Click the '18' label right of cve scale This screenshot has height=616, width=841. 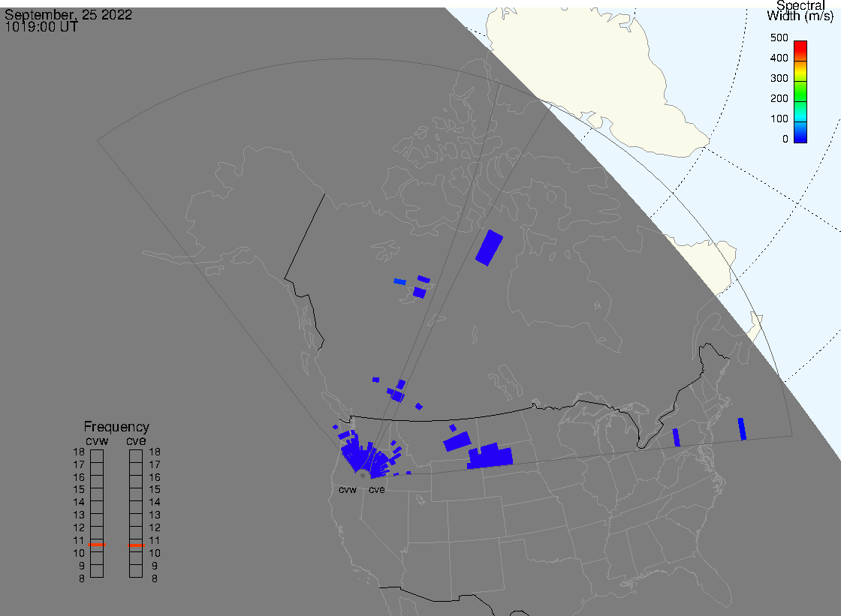[x=155, y=452]
